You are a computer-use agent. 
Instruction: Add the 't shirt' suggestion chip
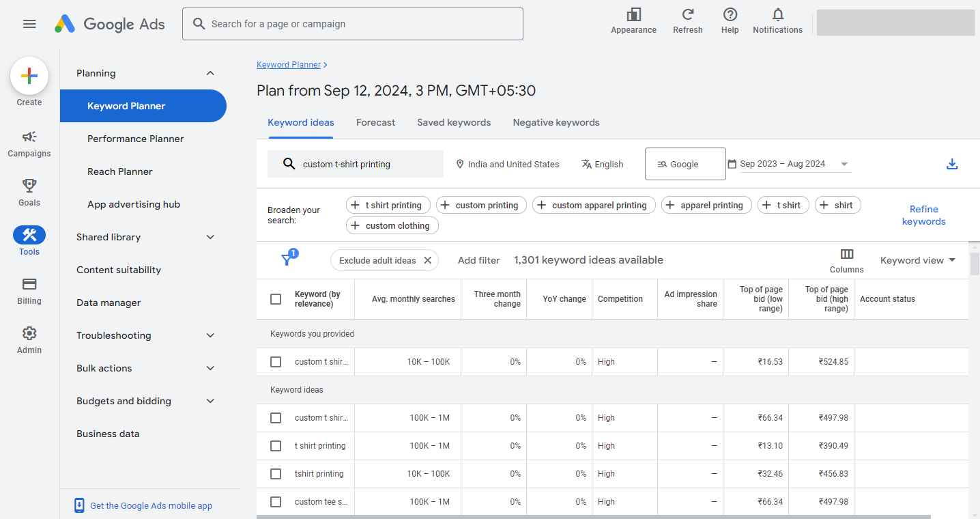click(783, 205)
